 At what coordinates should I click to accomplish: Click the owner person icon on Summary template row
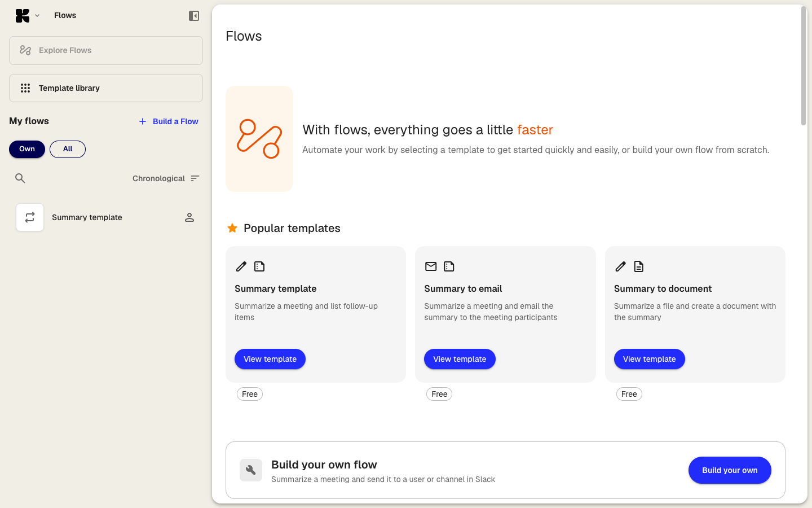pyautogui.click(x=189, y=217)
